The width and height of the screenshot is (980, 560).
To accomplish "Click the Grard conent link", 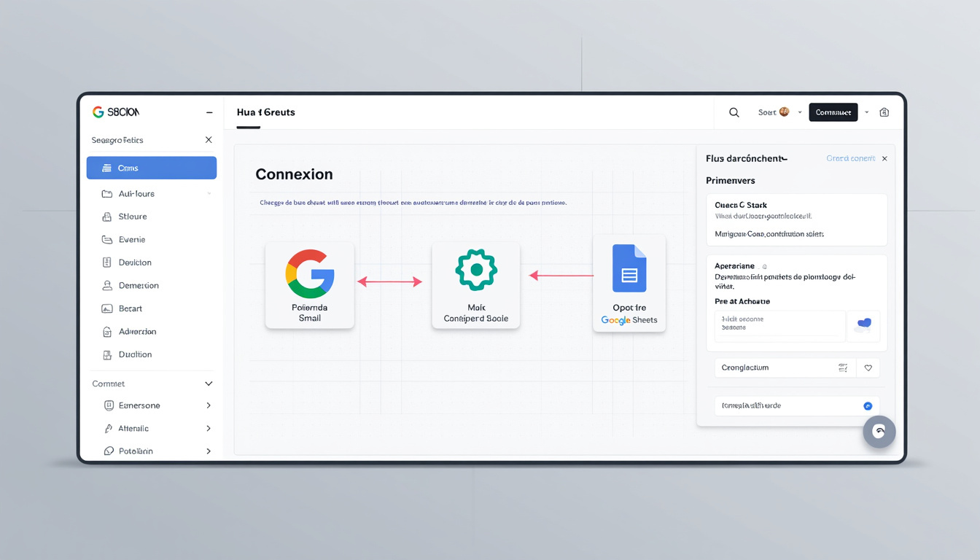I will (x=851, y=158).
